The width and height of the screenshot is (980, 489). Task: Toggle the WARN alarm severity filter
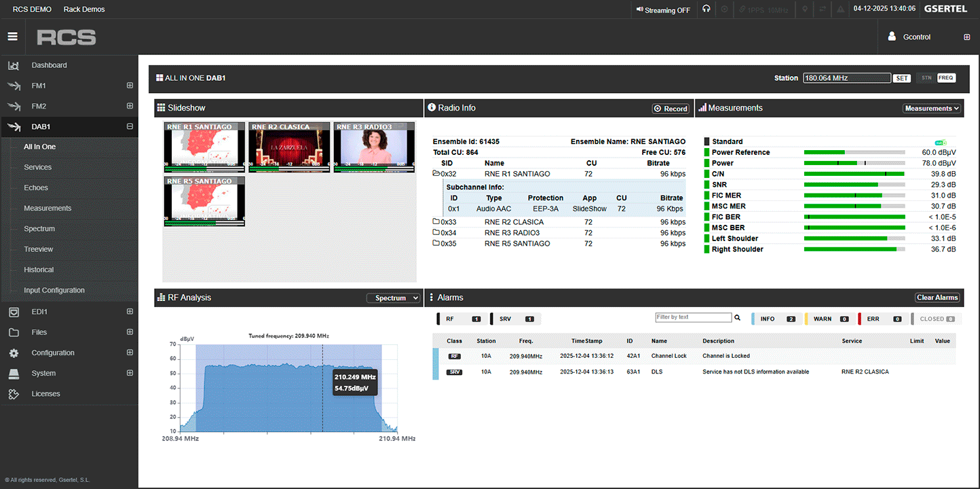(827, 319)
